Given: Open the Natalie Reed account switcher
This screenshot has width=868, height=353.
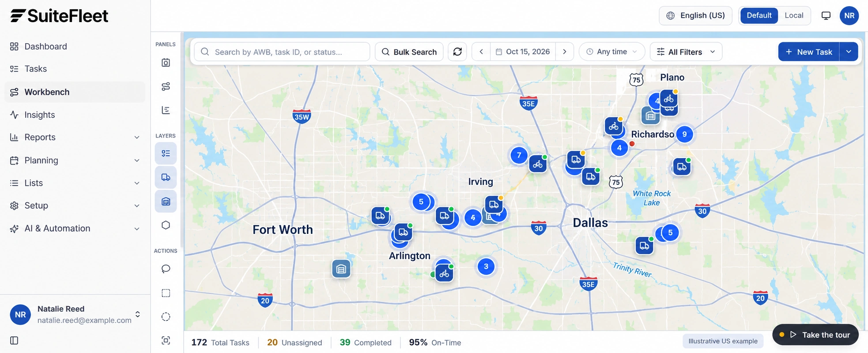Looking at the screenshot, I should (75, 315).
